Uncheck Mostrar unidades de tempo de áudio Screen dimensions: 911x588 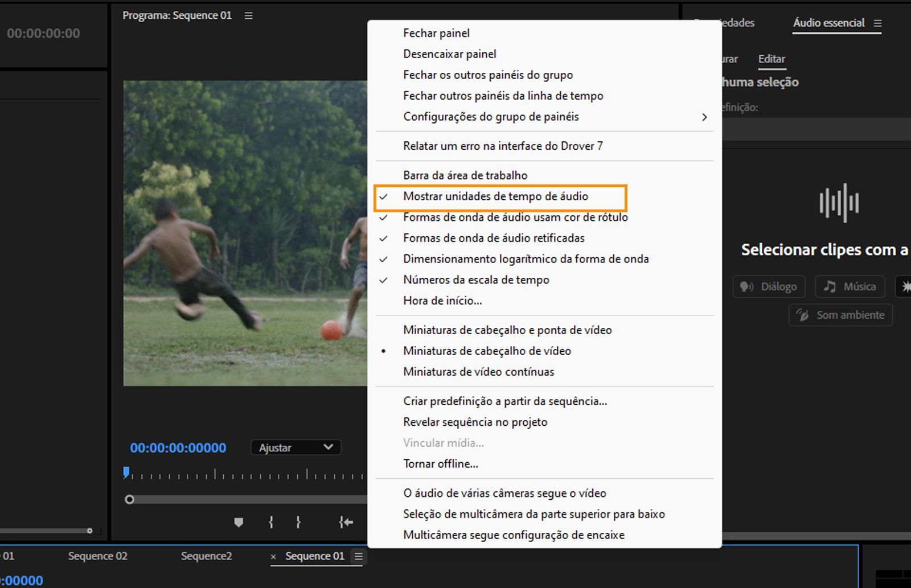(496, 196)
